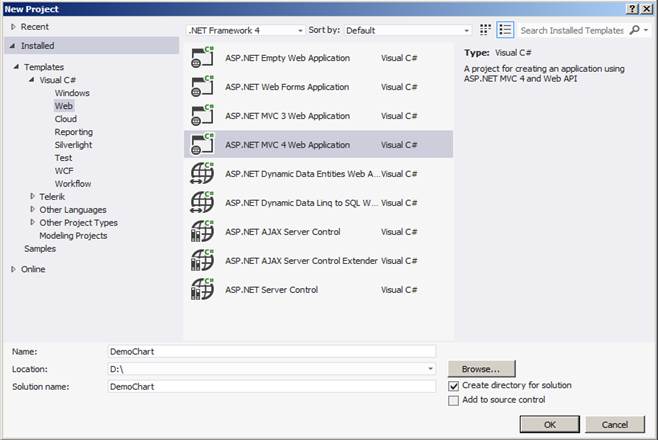
Task: Click the ASP.NET Empty Web Application template icon
Action: coord(202,57)
